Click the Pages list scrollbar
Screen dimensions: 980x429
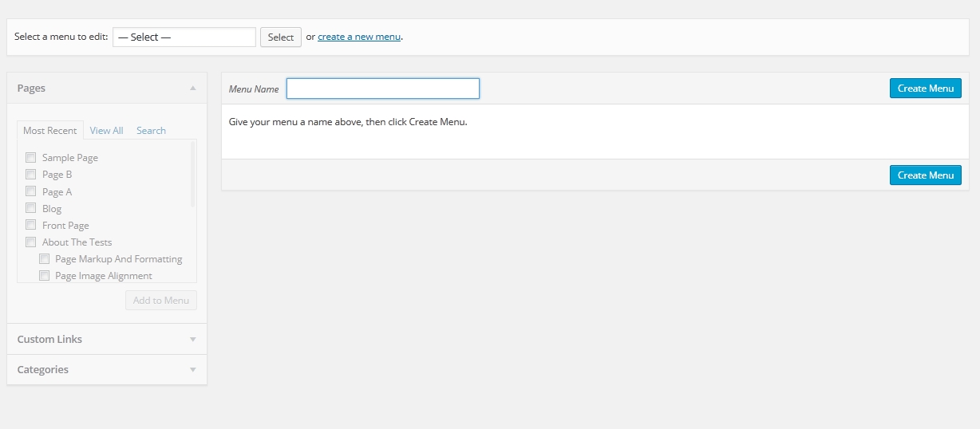pos(192,175)
